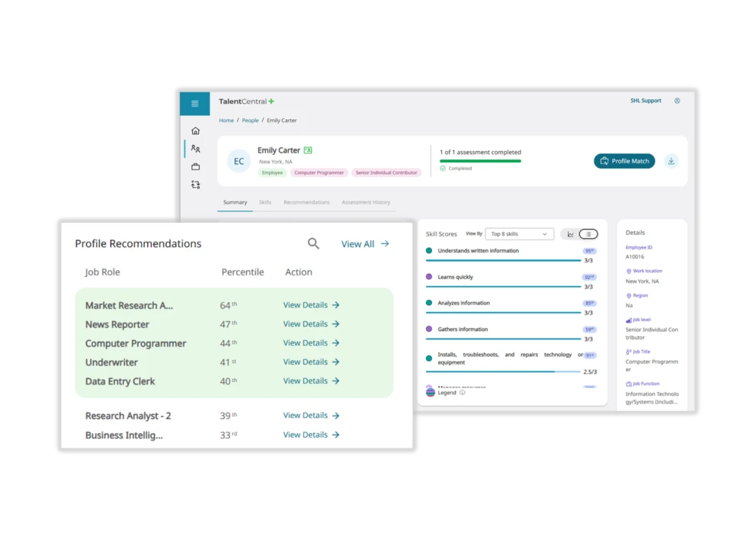Switch skill scores to list view
This screenshot has height=540, width=756.
pyautogui.click(x=588, y=234)
